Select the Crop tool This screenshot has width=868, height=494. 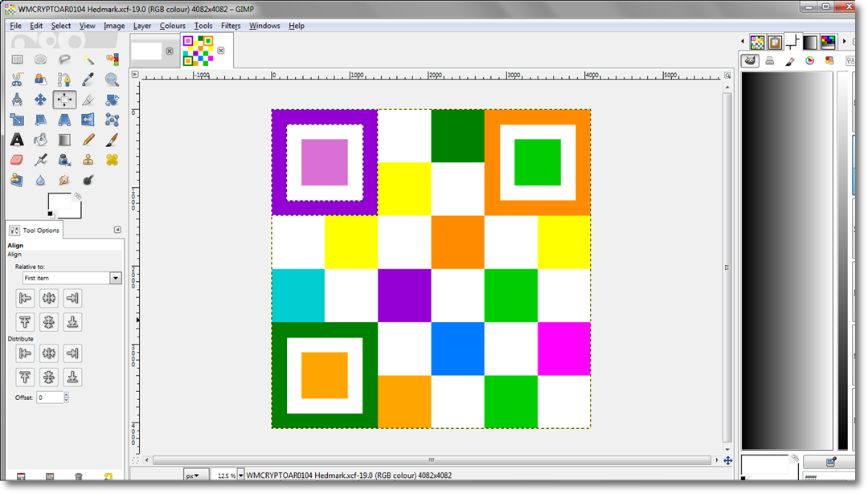tap(88, 100)
